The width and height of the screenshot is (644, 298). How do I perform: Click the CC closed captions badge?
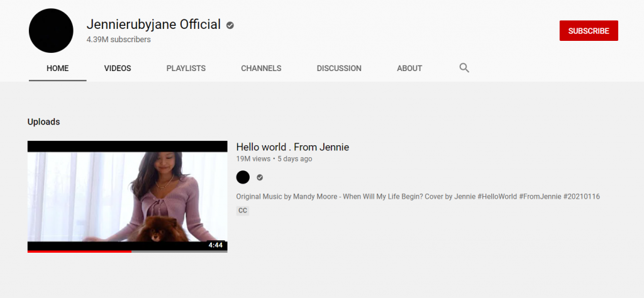click(243, 211)
